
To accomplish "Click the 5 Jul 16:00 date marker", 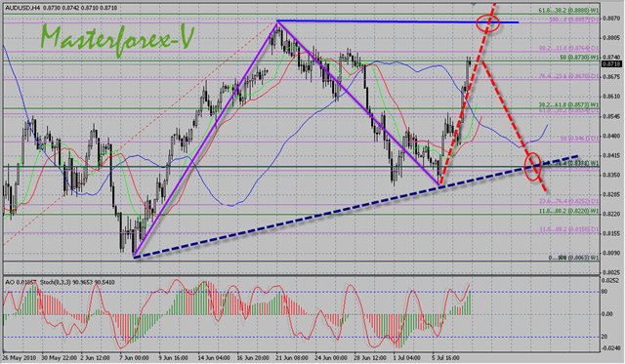I will 445,357.
